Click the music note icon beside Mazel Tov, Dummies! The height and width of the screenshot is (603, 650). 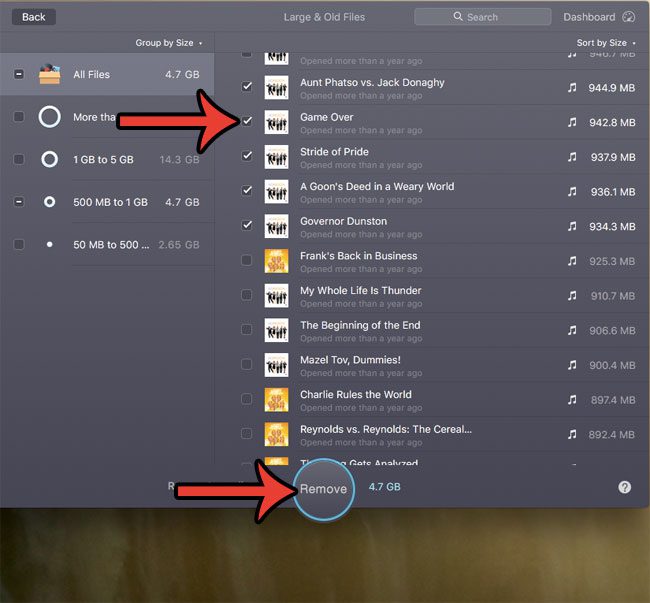pos(572,365)
